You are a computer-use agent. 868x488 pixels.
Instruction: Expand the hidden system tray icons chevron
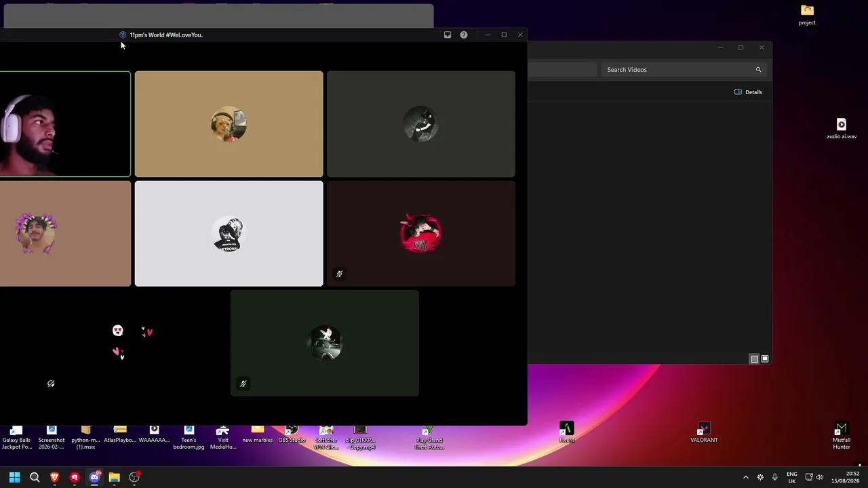(x=746, y=477)
